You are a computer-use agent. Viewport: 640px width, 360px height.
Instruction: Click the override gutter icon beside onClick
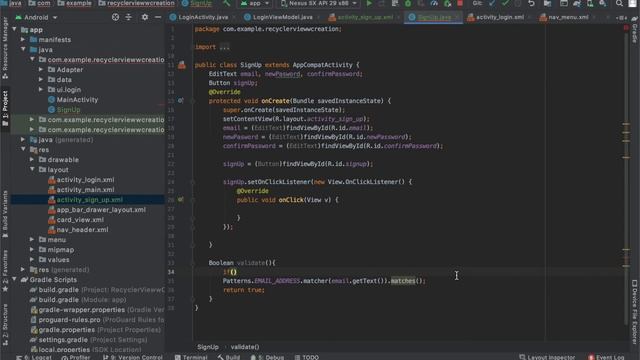181,200
